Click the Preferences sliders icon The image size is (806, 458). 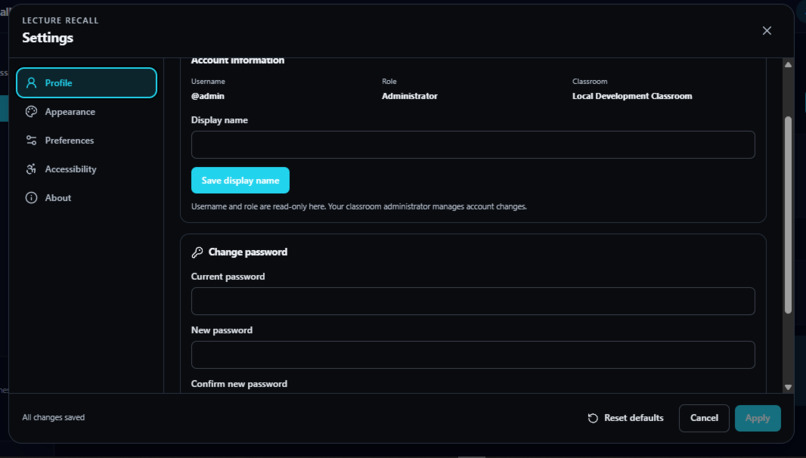(31, 140)
